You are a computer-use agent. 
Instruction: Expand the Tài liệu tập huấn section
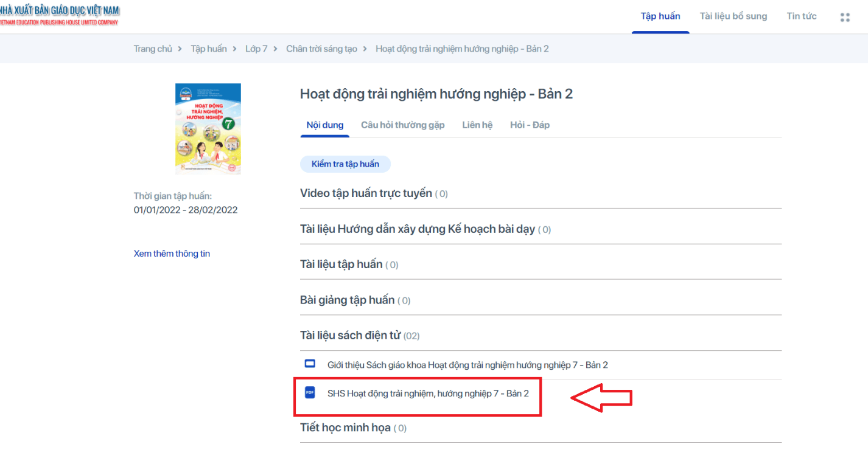click(541, 265)
